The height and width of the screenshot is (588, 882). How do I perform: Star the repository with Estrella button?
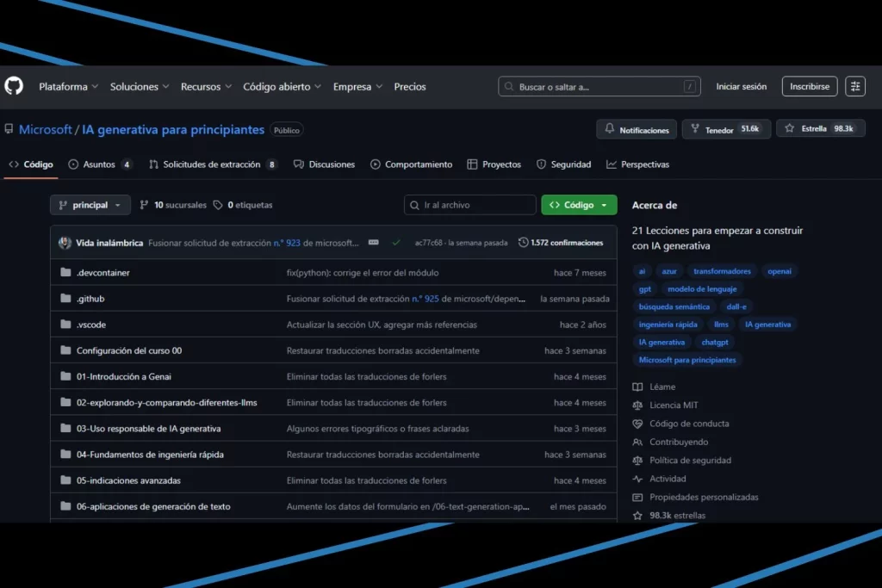820,129
